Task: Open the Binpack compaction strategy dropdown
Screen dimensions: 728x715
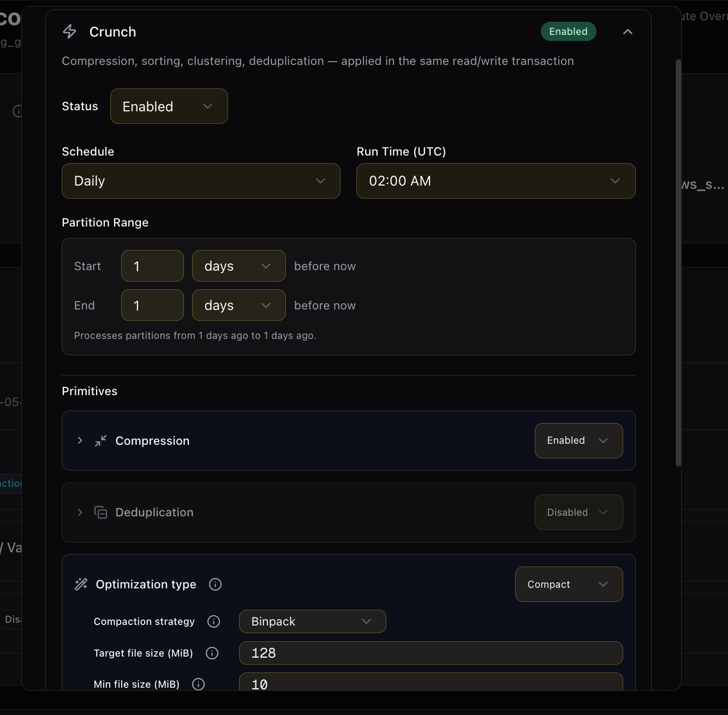Action: (x=312, y=622)
